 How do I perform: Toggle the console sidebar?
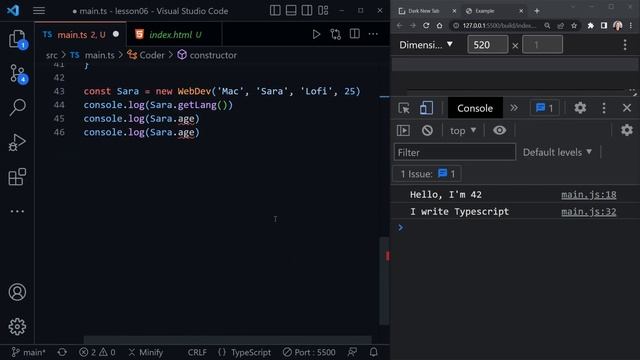pos(403,130)
